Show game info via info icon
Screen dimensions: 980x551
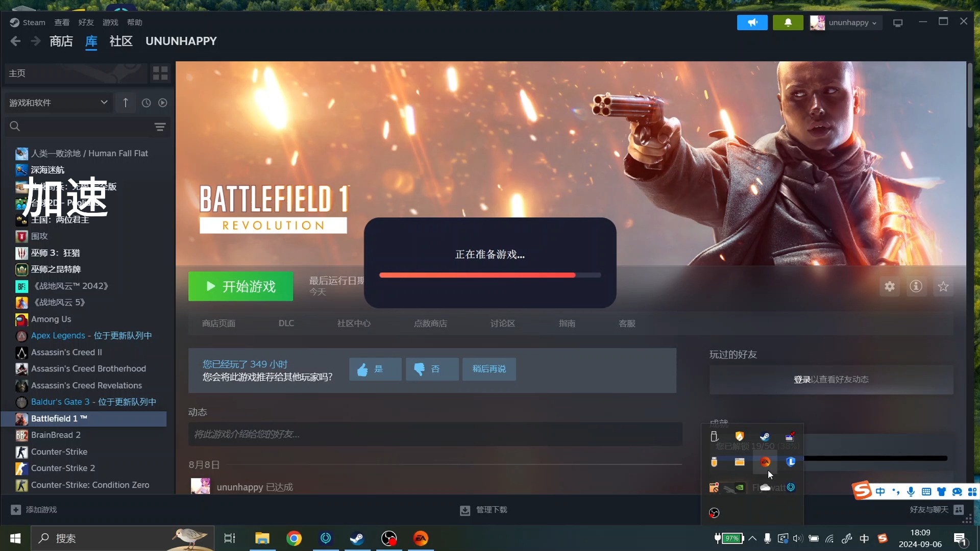pos(916,286)
